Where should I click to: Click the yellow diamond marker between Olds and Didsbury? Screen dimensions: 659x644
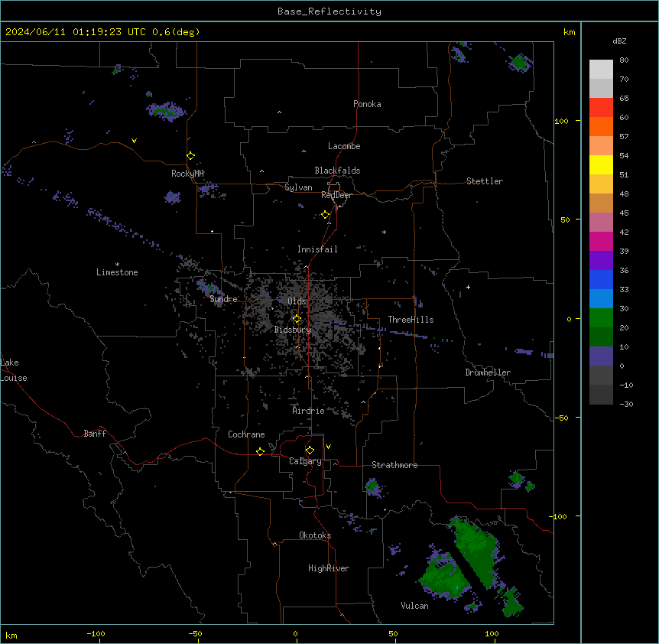coord(297,319)
